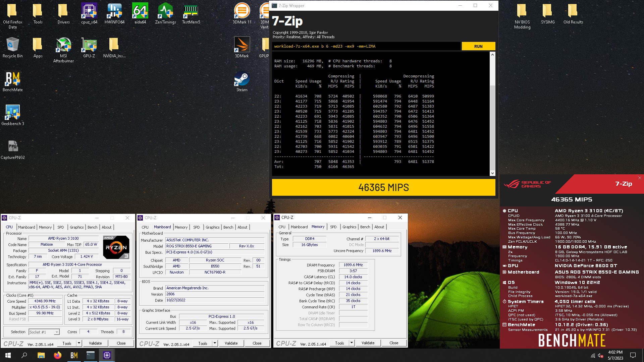Viewport: 644px width, 362px height.
Task: Launch the cpuz_x64 desktop shortcut
Action: (89, 13)
